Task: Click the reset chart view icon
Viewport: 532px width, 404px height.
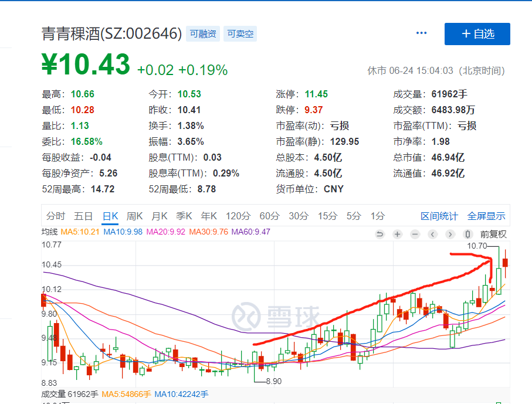Action: [379, 234]
